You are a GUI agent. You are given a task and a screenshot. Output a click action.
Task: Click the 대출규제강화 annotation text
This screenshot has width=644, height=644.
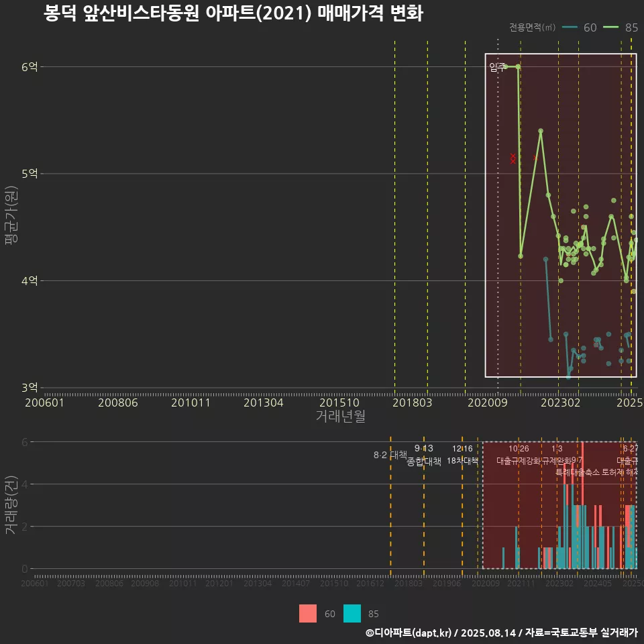pyautogui.click(x=519, y=461)
